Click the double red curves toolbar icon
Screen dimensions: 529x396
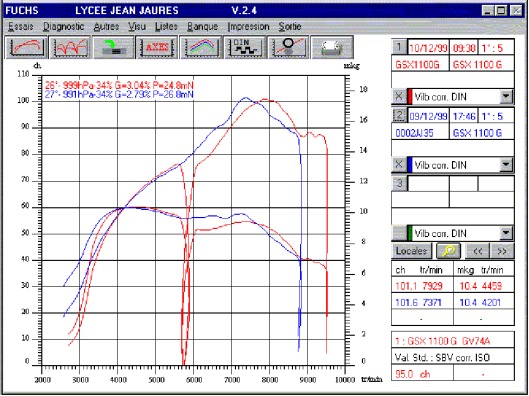point(70,47)
